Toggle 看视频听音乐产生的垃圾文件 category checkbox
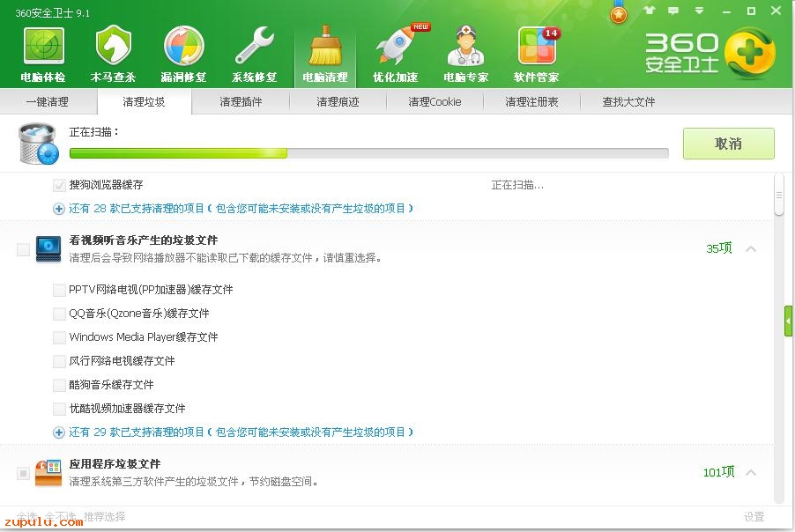Viewport: 795px width, 532px height. 23,249
